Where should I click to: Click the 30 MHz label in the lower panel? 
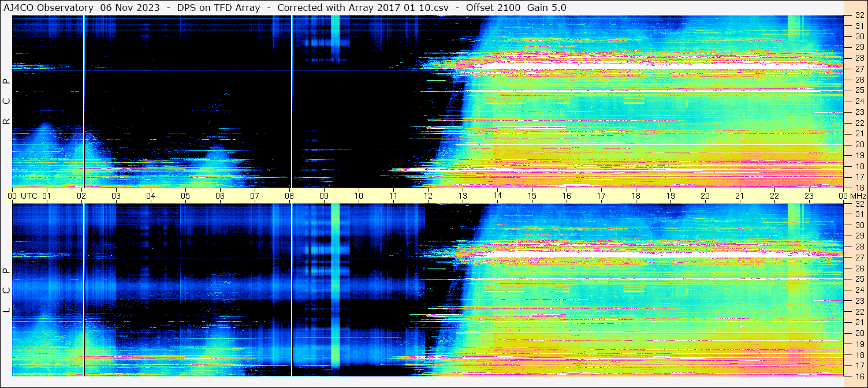859,225
